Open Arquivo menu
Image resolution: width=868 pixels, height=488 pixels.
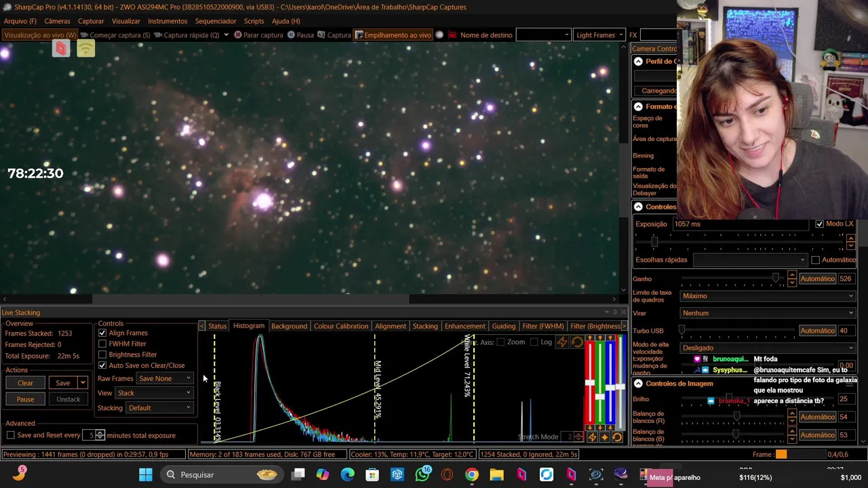point(20,21)
